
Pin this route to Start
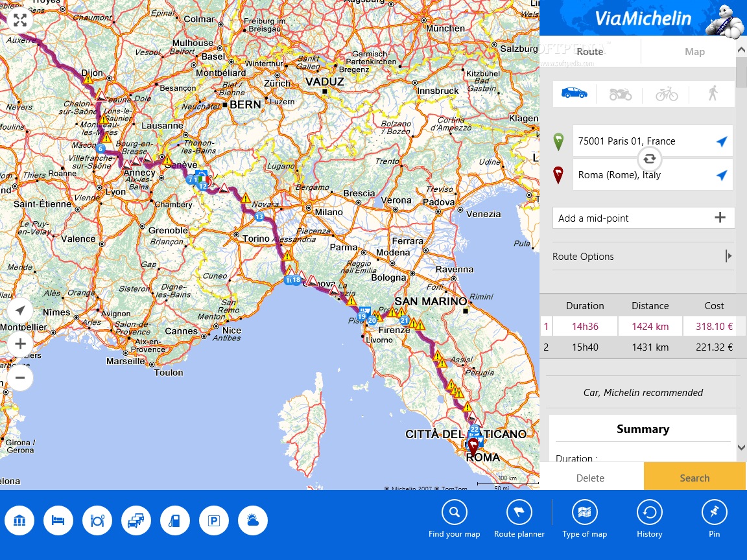point(714,519)
